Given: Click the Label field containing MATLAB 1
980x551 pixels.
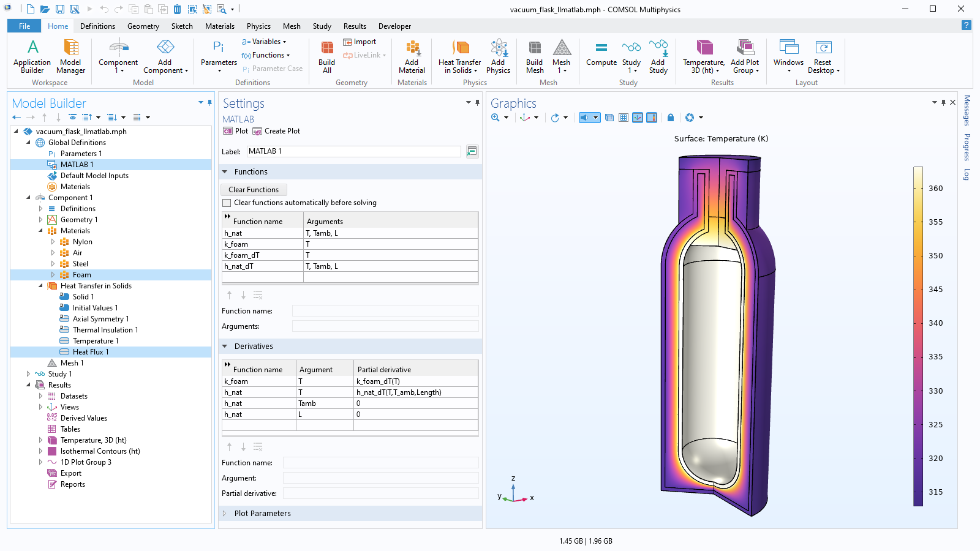Looking at the screenshot, I should pos(353,151).
